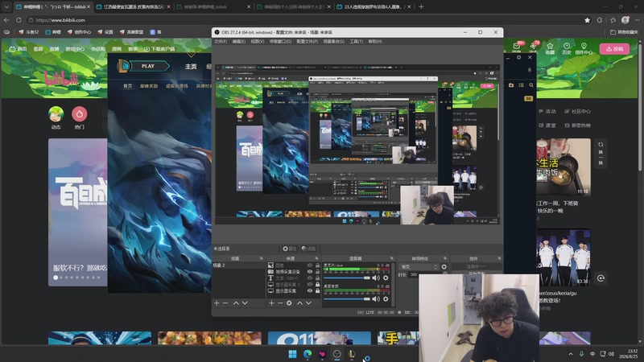Go back in the browser

pyautogui.click(x=6, y=19)
